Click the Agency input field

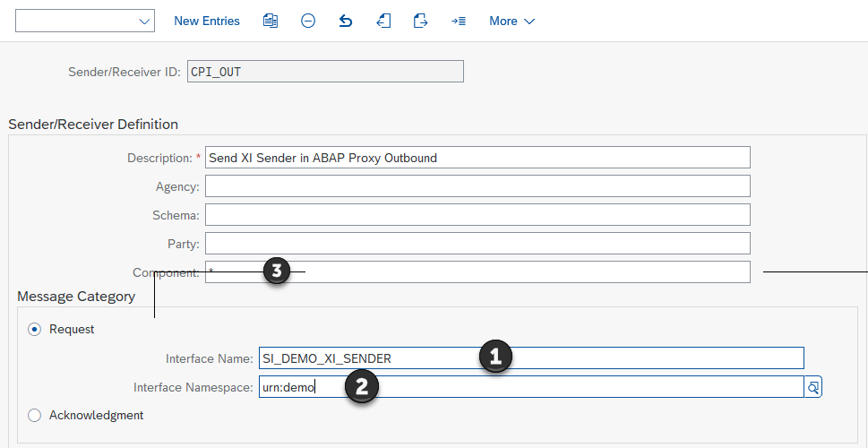click(x=477, y=186)
